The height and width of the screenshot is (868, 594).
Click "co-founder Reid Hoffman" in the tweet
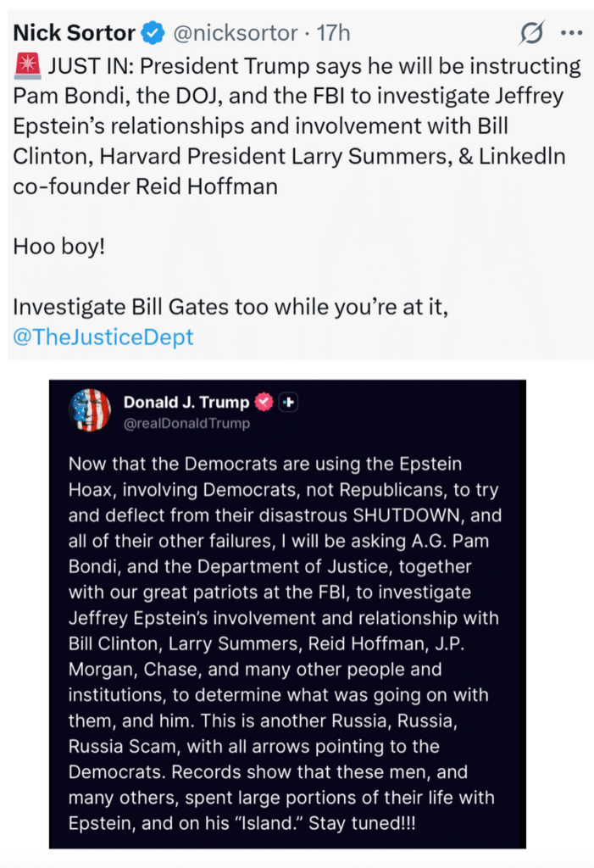pos(146,186)
